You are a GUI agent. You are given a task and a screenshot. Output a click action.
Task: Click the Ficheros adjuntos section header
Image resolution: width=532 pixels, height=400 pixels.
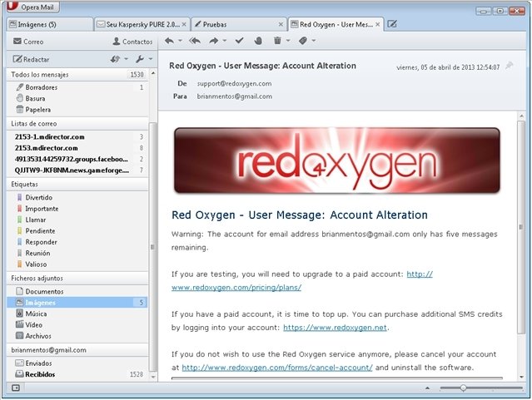(77, 278)
